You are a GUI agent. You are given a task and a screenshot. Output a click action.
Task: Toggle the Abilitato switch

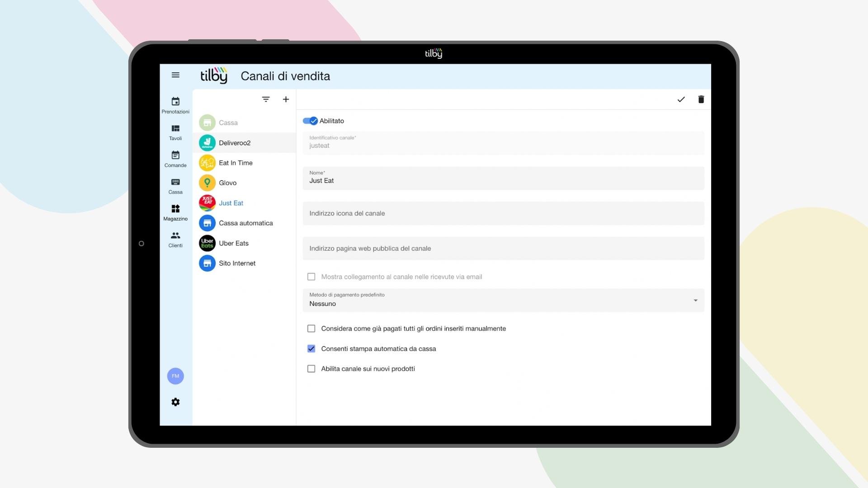tap(310, 121)
